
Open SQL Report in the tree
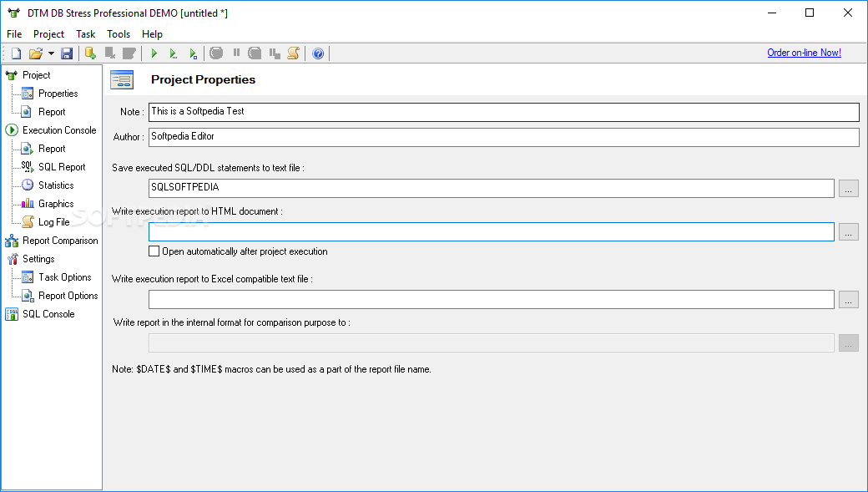[x=62, y=167]
